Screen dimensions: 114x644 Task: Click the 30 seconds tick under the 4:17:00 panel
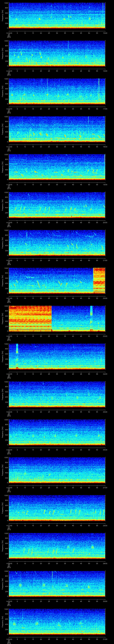(x=57, y=147)
